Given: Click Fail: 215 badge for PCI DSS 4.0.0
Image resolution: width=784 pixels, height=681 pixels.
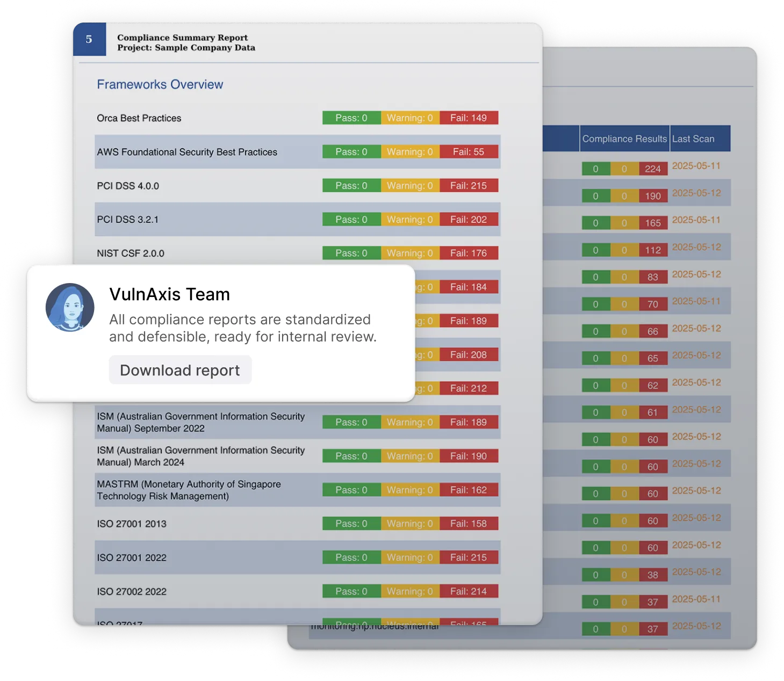Looking at the screenshot, I should pos(469,185).
